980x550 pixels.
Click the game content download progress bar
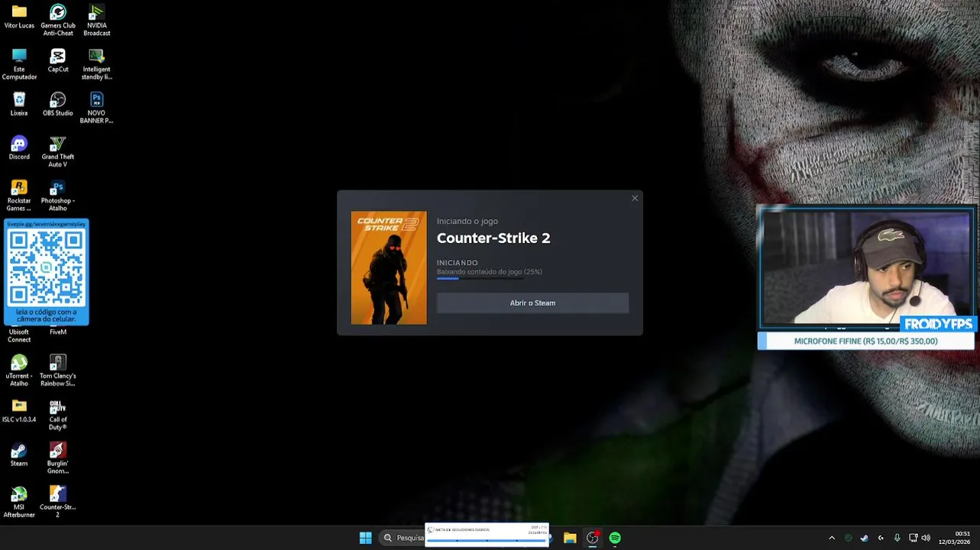[x=480, y=279]
